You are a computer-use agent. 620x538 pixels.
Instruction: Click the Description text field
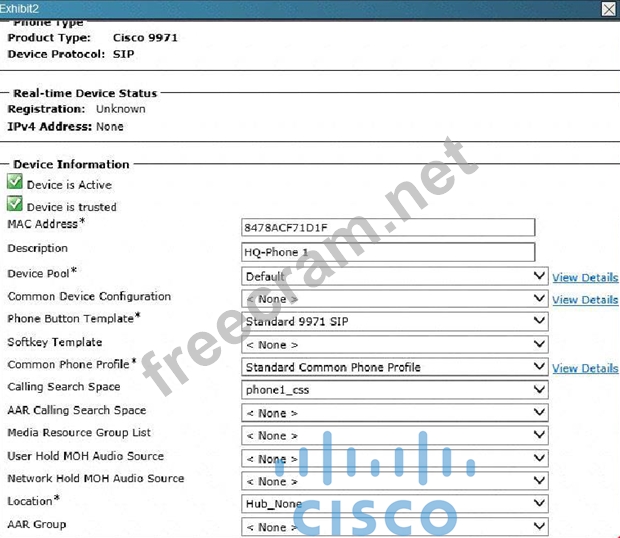[388, 252]
